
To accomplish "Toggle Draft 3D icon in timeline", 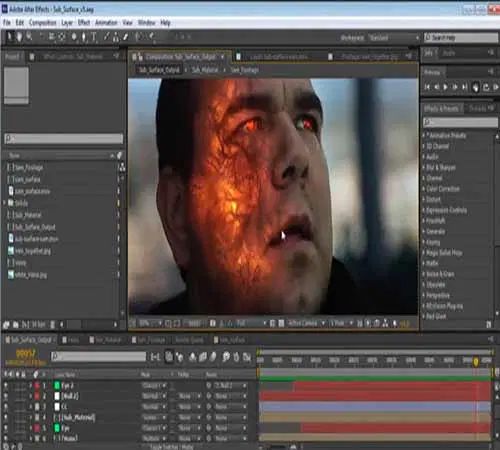I will 180,357.
